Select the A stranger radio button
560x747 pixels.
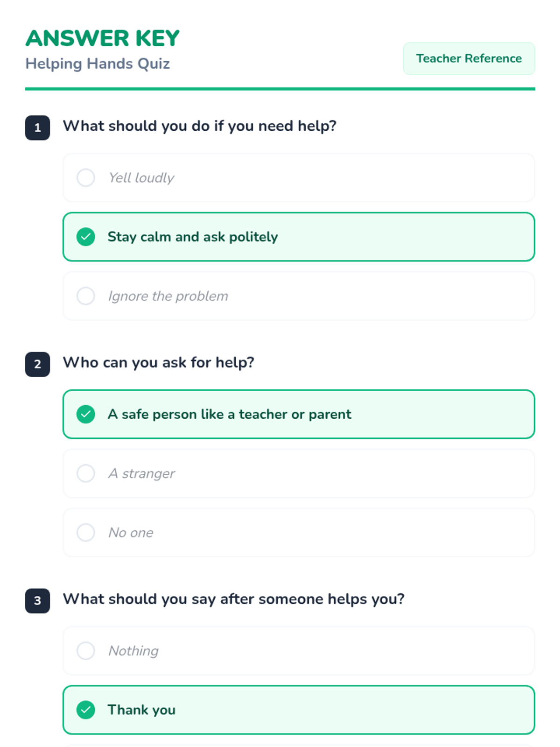pyautogui.click(x=86, y=473)
